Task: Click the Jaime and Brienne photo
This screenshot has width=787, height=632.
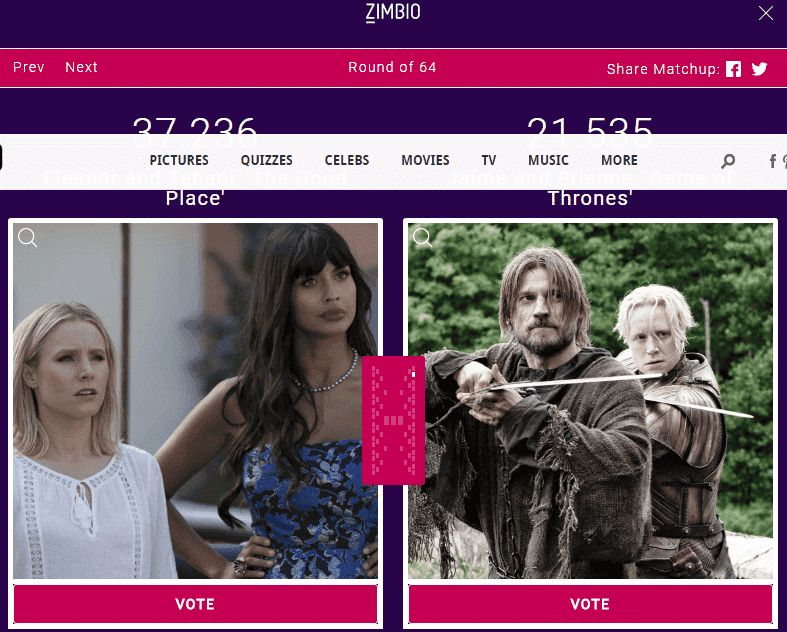Action: click(x=590, y=401)
